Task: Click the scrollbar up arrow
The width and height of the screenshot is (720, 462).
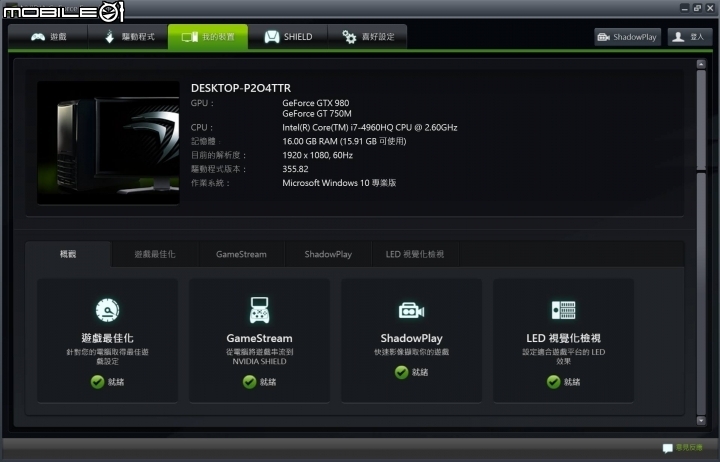Action: 701,64
